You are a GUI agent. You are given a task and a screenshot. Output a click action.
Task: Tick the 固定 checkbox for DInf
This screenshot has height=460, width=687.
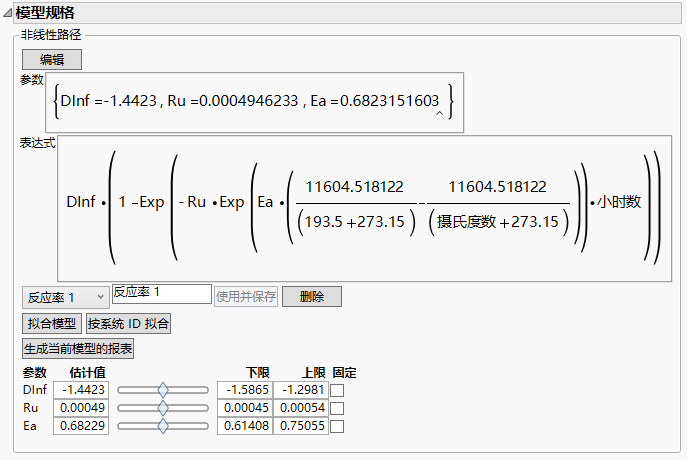337,390
